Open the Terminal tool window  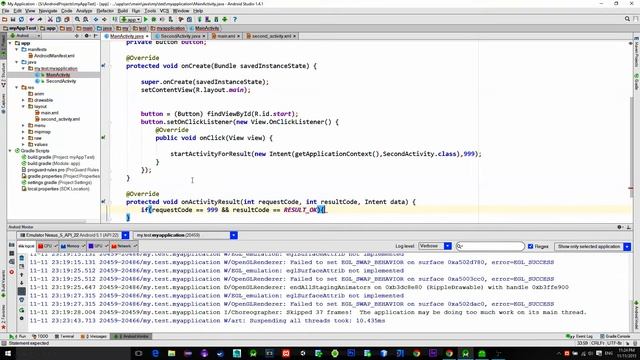[64, 336]
